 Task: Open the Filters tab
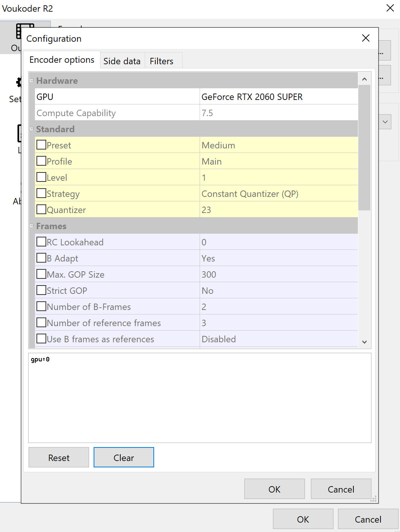tap(161, 61)
